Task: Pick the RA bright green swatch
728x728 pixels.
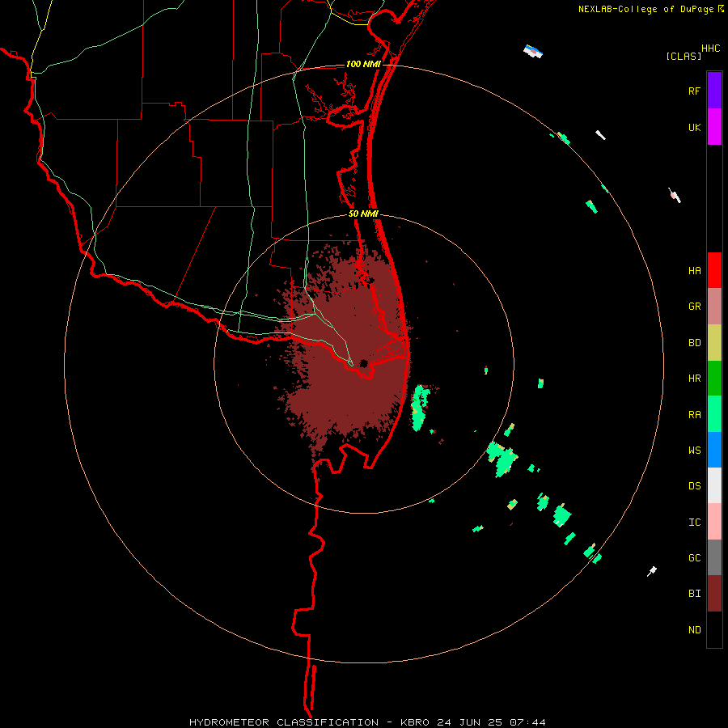Action: click(x=714, y=414)
